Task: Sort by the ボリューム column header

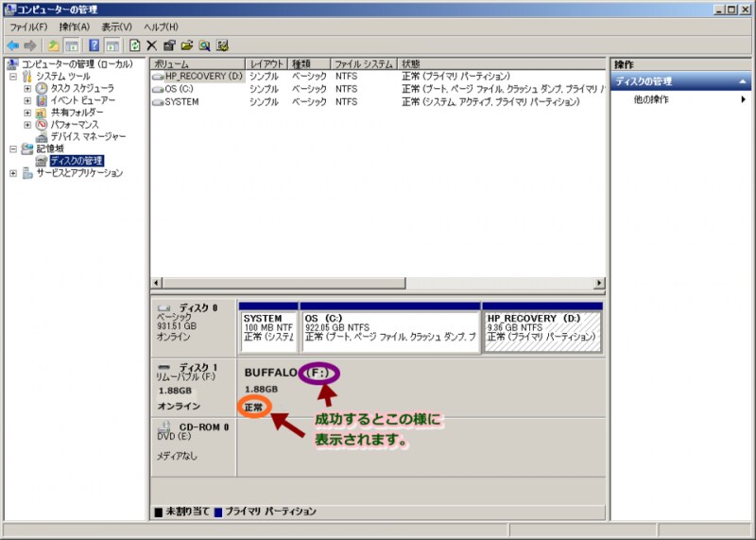Action: 197,63
